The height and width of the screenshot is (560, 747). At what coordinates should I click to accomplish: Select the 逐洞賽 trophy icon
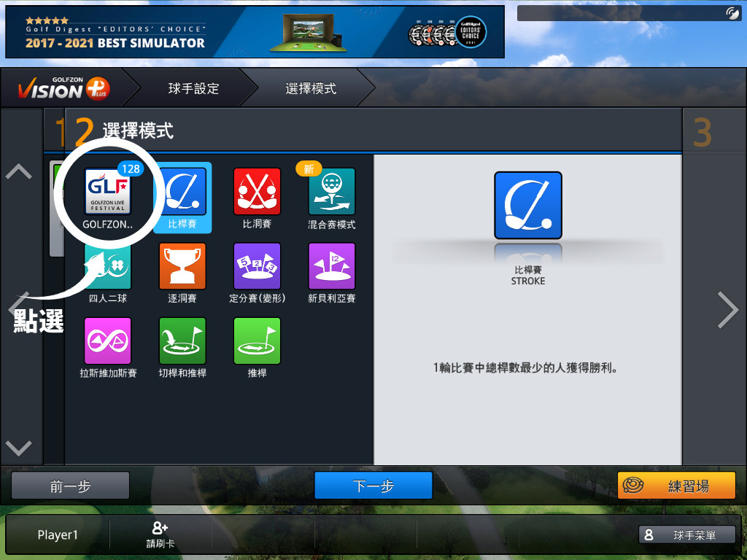pyautogui.click(x=182, y=267)
